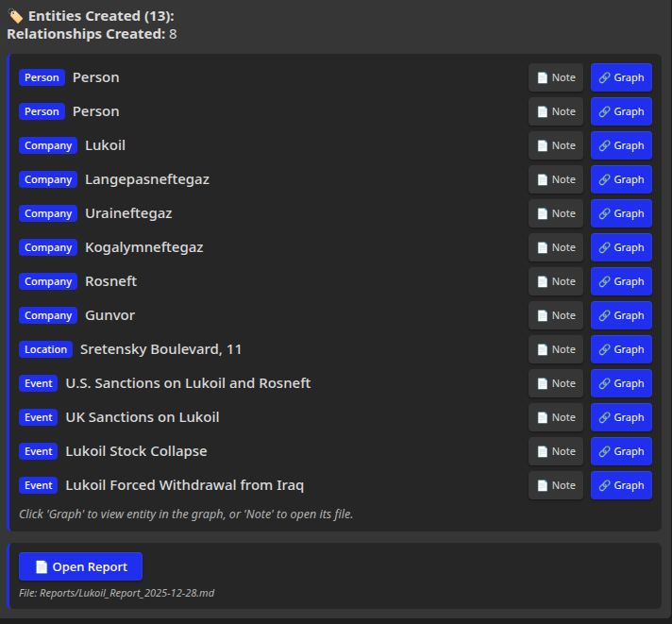Click the tag icon beside Entities Created
The width and height of the screenshot is (672, 624).
[x=15, y=16]
